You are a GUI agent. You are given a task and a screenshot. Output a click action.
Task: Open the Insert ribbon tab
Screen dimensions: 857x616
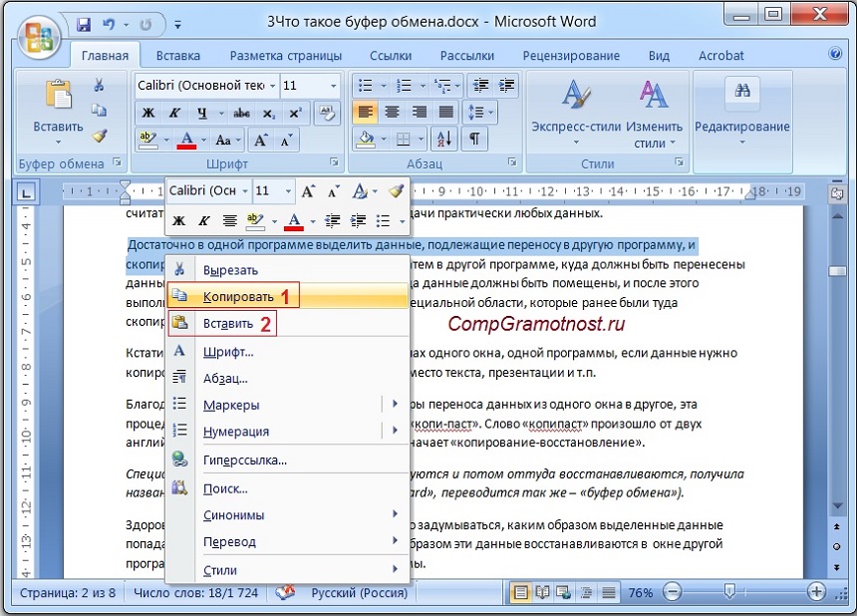(x=178, y=55)
